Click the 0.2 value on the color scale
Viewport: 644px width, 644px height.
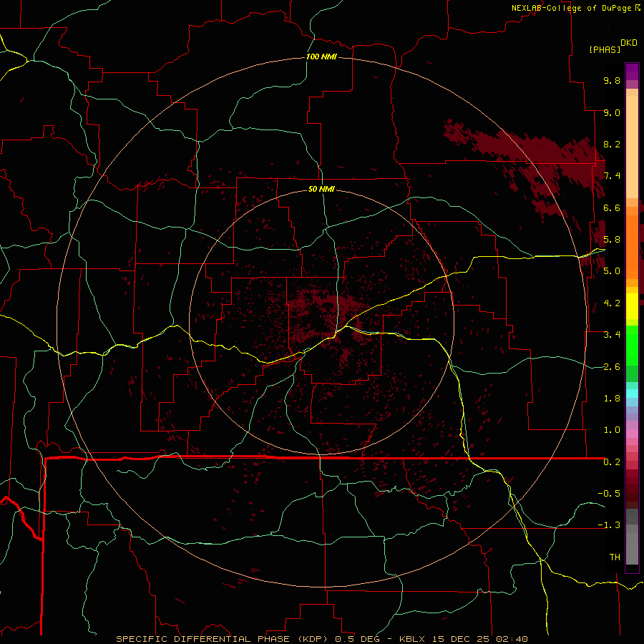click(x=612, y=462)
